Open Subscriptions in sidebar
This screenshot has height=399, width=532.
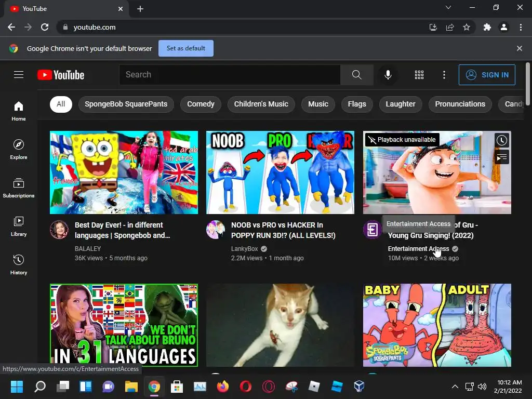pyautogui.click(x=19, y=188)
